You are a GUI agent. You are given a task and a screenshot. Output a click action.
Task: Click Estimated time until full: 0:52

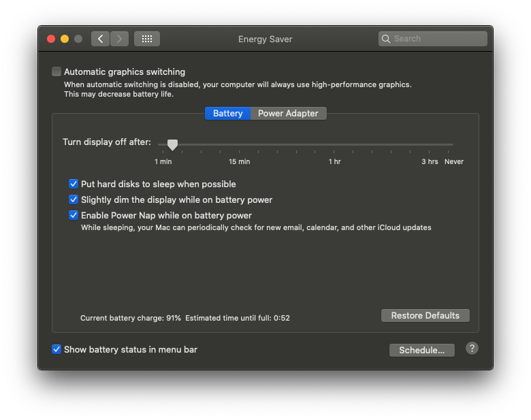tap(238, 318)
